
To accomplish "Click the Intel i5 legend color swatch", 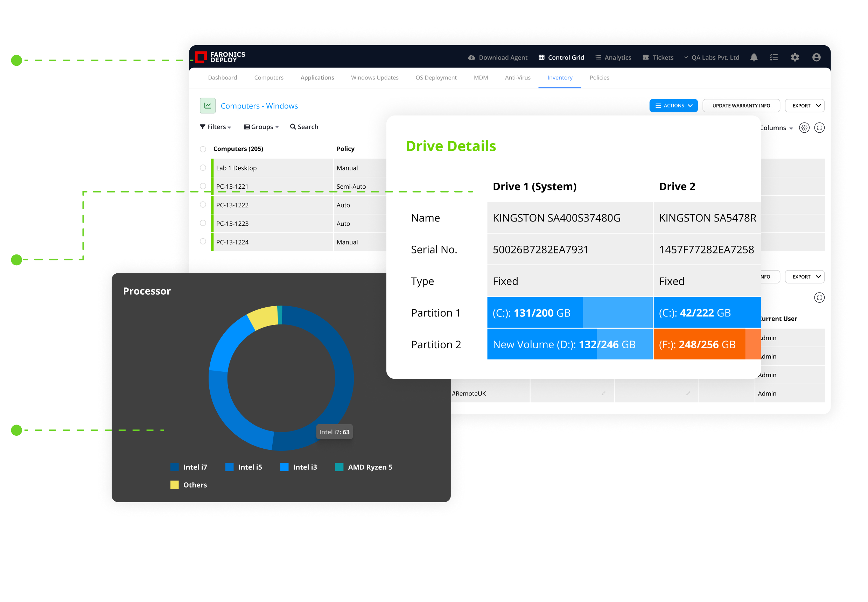I will pos(229,467).
